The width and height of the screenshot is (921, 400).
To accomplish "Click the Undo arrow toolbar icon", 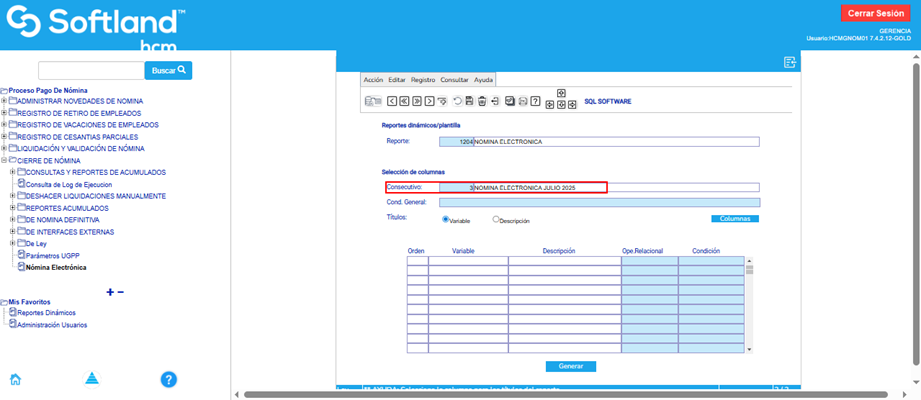I will pyautogui.click(x=458, y=101).
